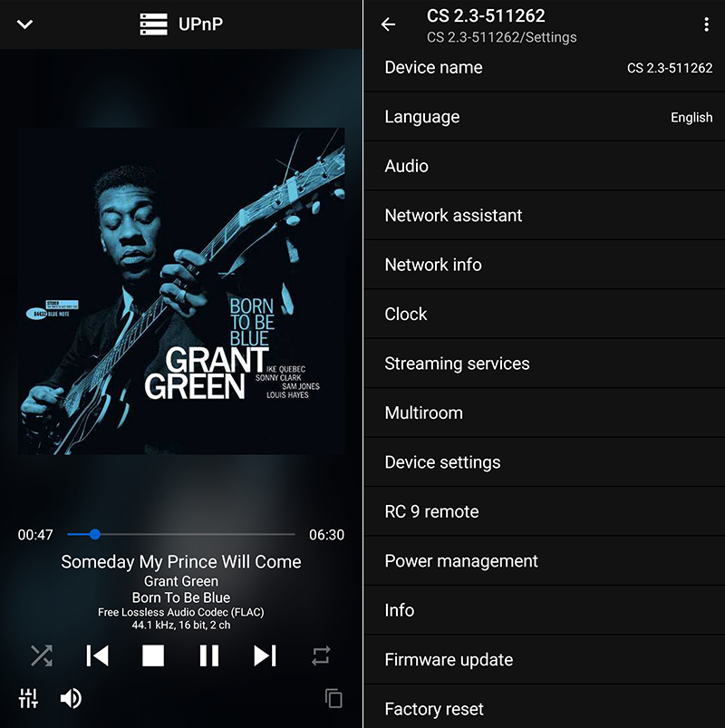Click the playback progress slider handle
This screenshot has height=728, width=725.
pyautogui.click(x=94, y=534)
